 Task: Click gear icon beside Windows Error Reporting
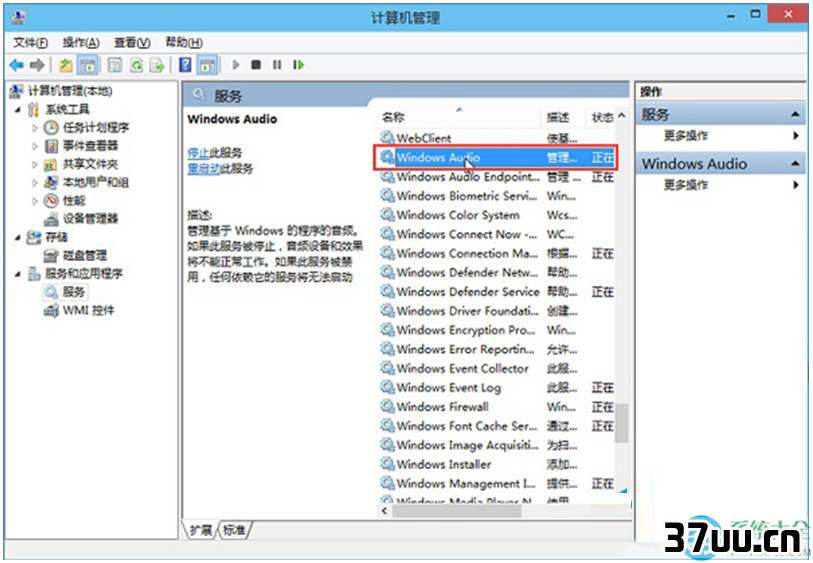pos(387,348)
